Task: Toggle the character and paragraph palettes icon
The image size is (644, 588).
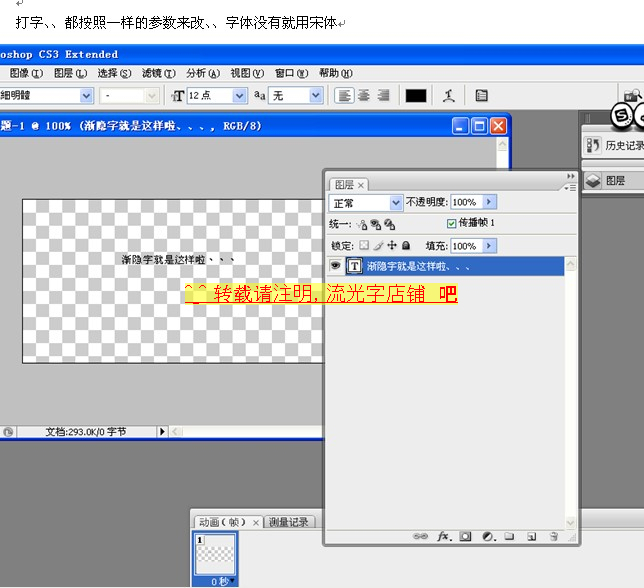Action: [x=481, y=96]
